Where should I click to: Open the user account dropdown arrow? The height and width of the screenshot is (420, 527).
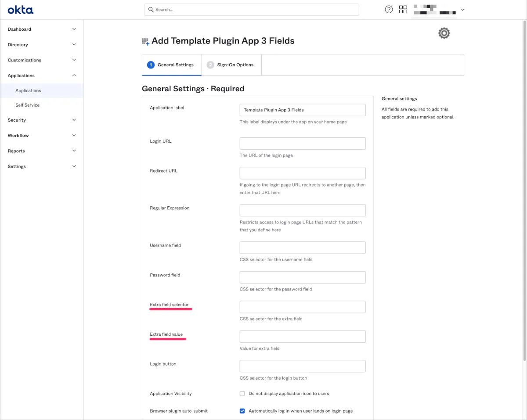point(462,10)
